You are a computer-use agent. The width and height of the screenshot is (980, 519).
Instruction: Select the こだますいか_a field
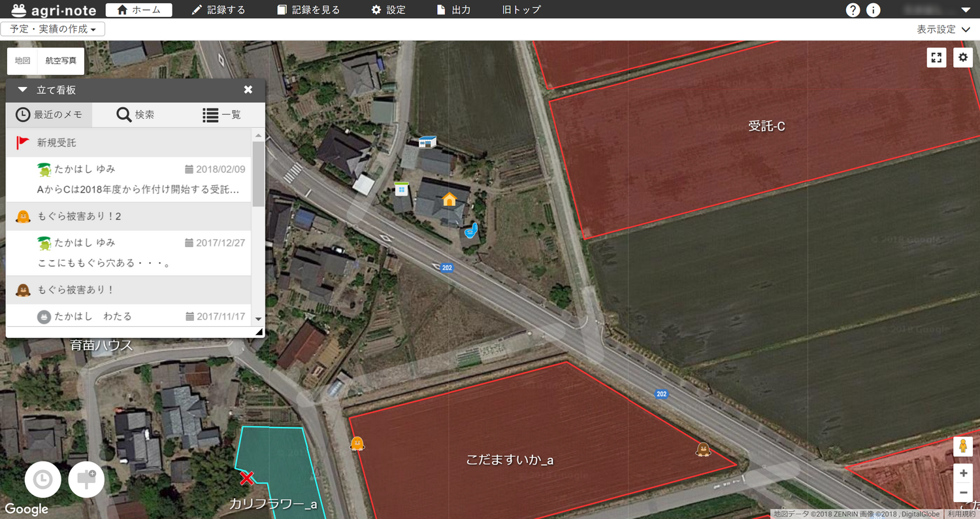point(510,460)
